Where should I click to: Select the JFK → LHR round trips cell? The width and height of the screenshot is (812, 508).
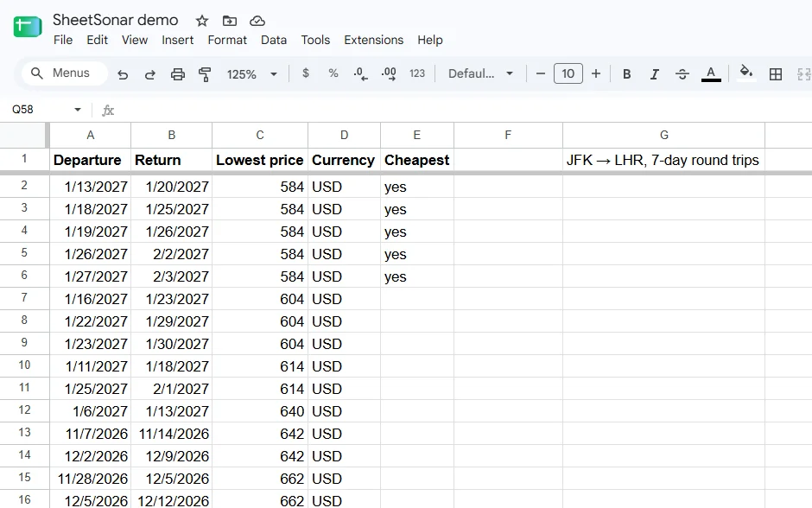664,160
